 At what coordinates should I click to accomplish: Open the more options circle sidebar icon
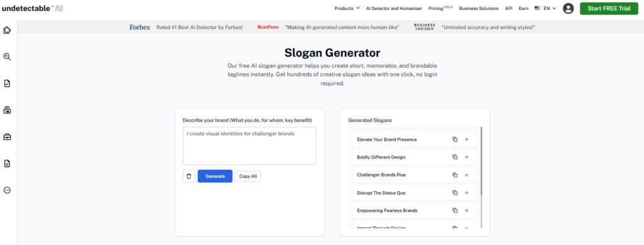point(7,190)
